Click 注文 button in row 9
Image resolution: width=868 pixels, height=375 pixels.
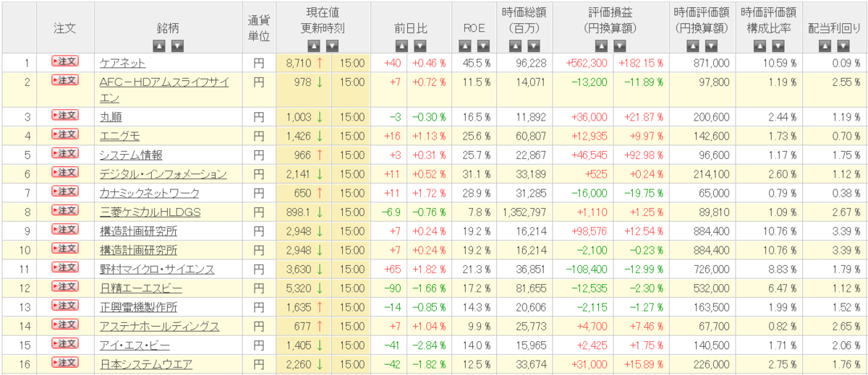point(65,230)
